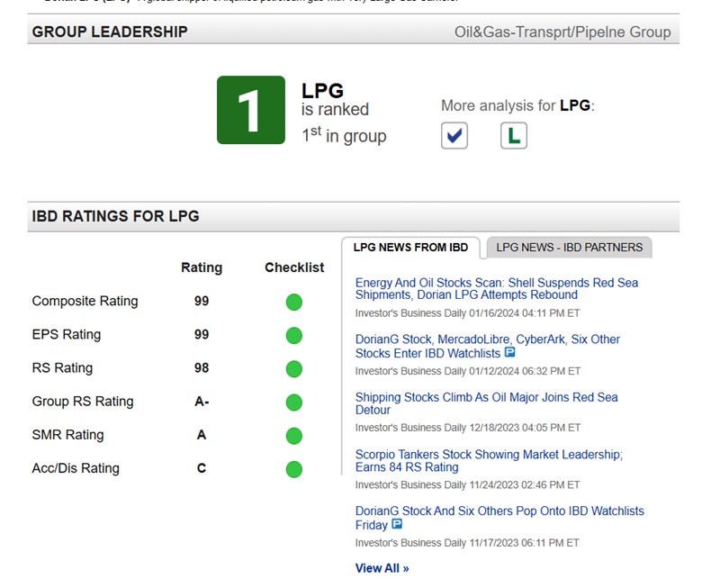
Task: Click premium icon beside Watchlists Friday headline
Action: pyautogui.click(x=397, y=523)
